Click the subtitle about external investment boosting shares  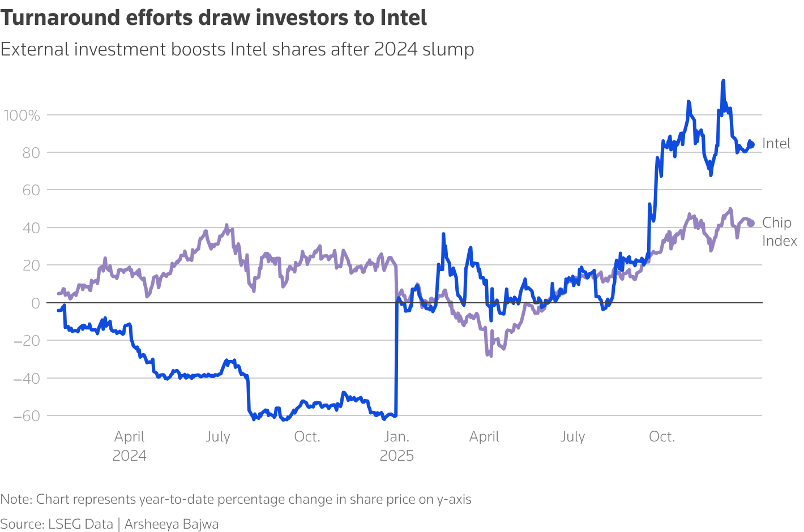237,50
